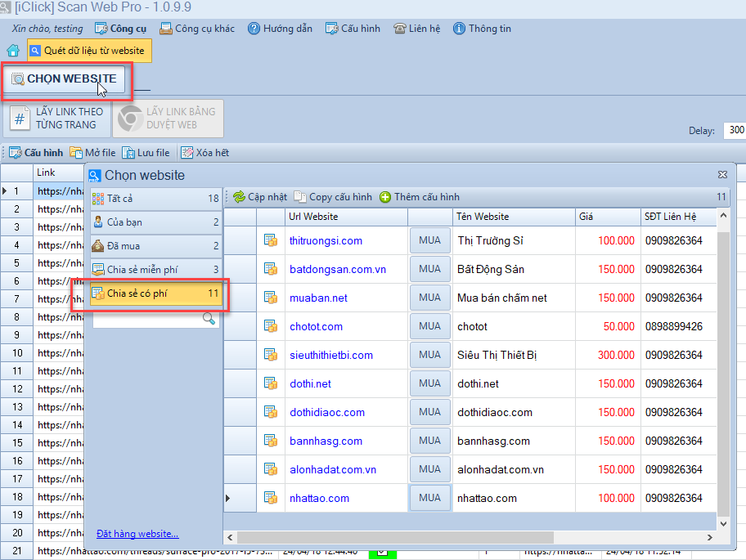Click MUA button for muaban.net
Viewport: 746px width, 560px height.
click(x=430, y=298)
